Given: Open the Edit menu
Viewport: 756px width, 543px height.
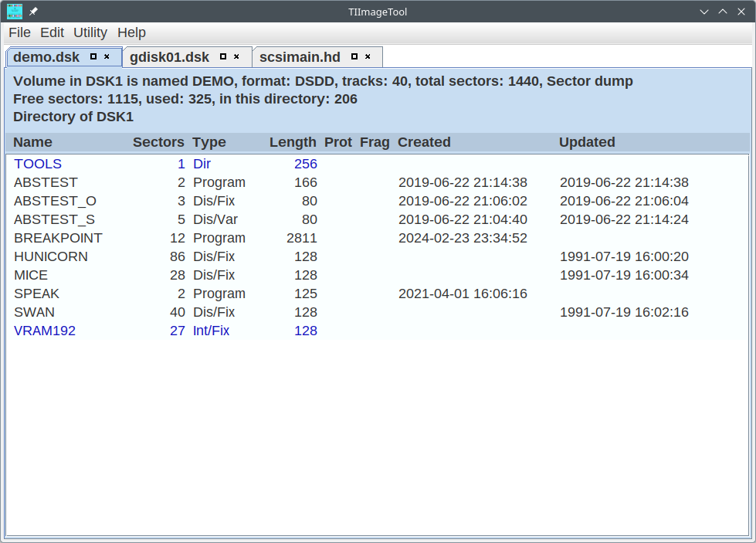Looking at the screenshot, I should pyautogui.click(x=52, y=32).
